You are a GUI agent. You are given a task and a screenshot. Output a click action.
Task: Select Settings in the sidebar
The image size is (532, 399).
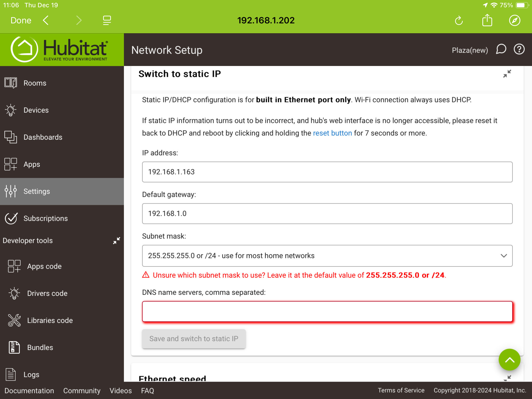62,191
